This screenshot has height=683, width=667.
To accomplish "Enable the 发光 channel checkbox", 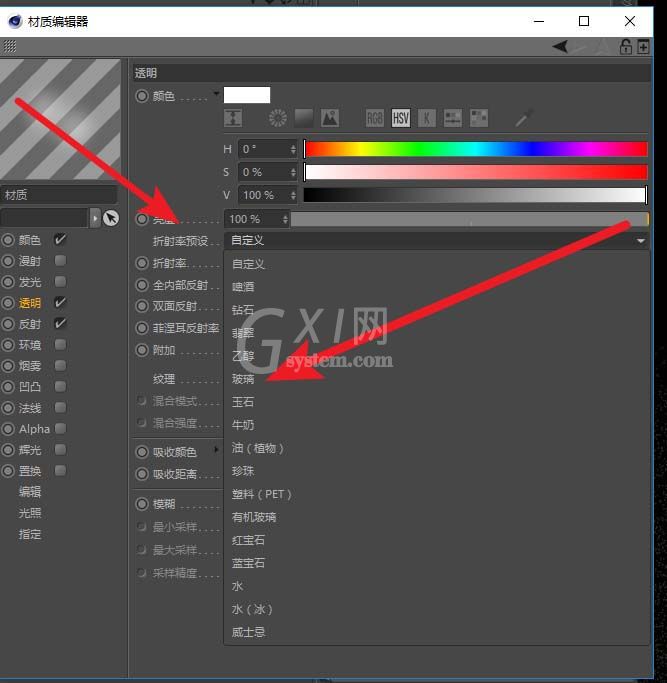I will (60, 281).
